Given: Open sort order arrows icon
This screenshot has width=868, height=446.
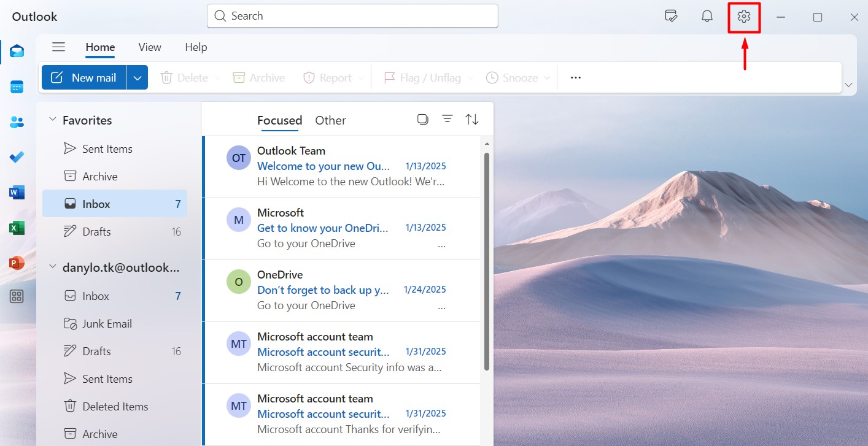Looking at the screenshot, I should (472, 120).
